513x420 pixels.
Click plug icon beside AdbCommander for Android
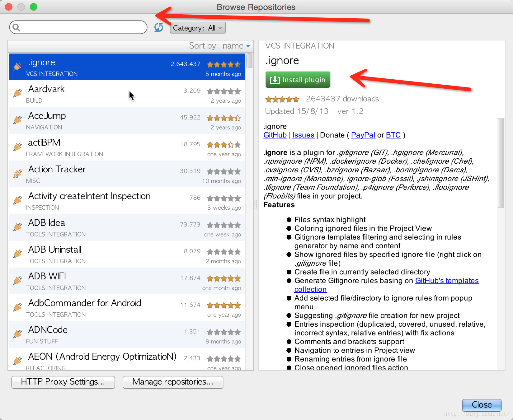[x=18, y=307]
